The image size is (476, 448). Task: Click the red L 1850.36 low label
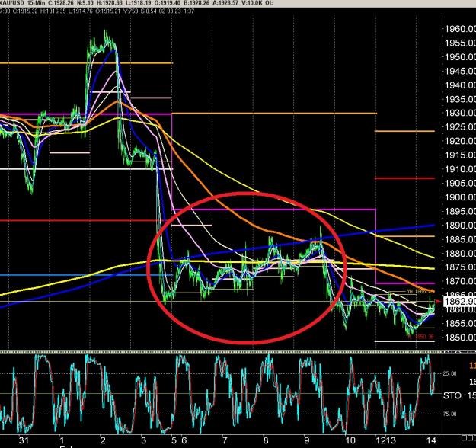click(422, 337)
